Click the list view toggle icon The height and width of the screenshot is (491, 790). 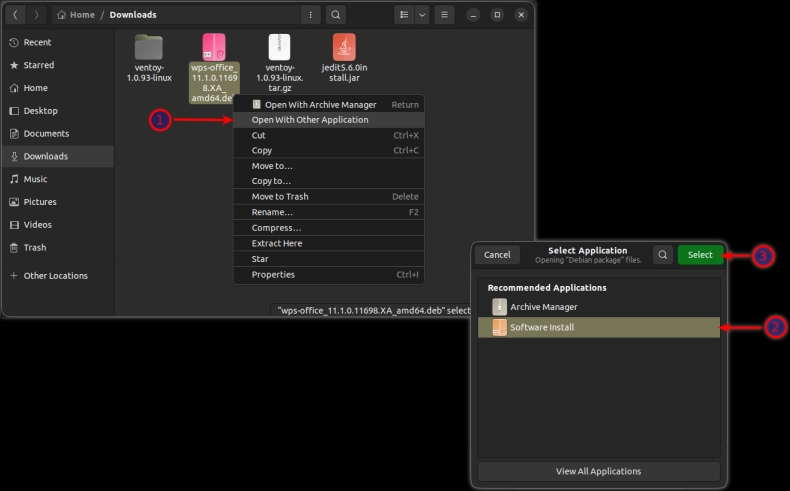click(x=403, y=15)
